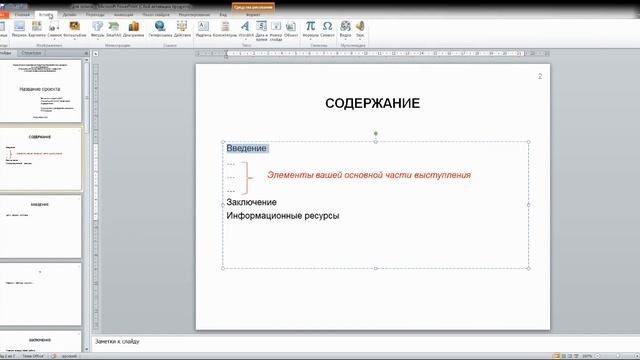Click the Снимок screenshot tool
Screen dimensions: 640x360
point(54,29)
